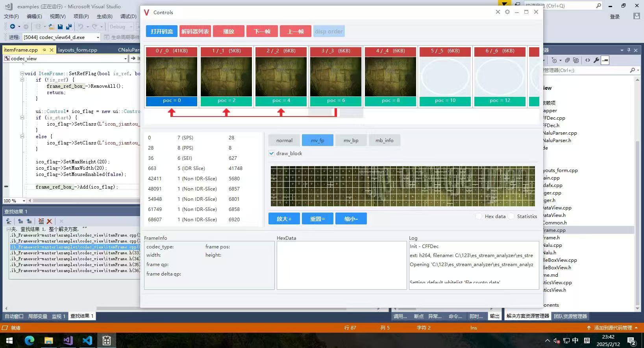Click the wrench properties icon in Solution Explorer
The image size is (644, 348).
pyautogui.click(x=596, y=60)
